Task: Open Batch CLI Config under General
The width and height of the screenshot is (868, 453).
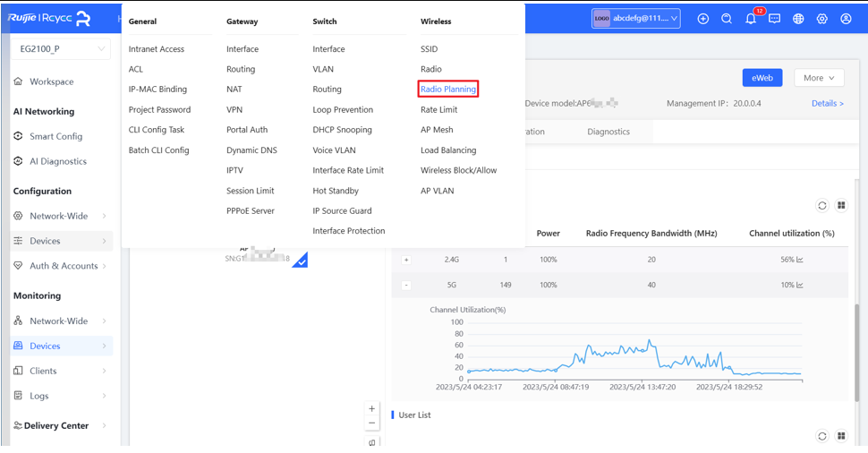Action: (159, 150)
